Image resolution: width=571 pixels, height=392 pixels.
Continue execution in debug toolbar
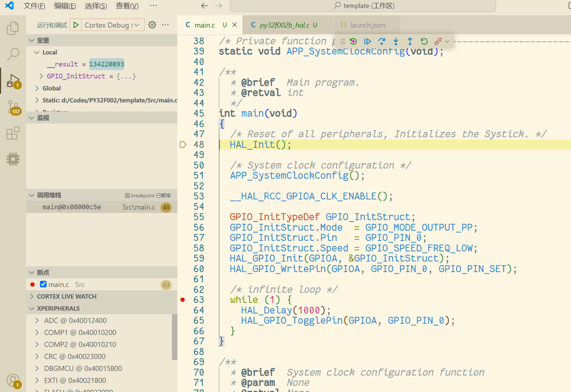coord(367,41)
